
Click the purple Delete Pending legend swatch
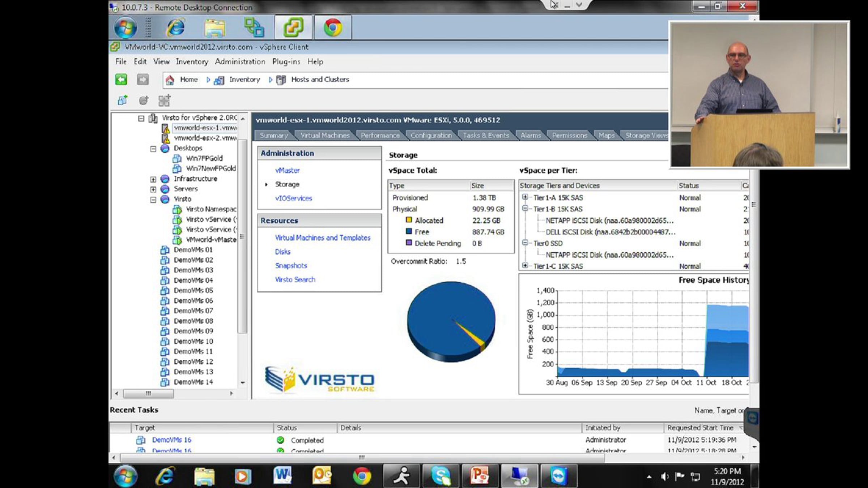[x=409, y=243]
